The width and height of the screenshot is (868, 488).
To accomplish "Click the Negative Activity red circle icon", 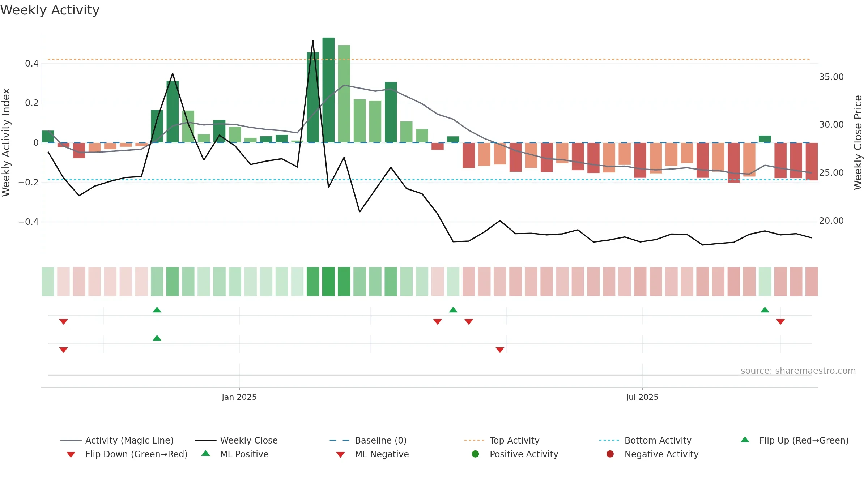I will 610,454.
